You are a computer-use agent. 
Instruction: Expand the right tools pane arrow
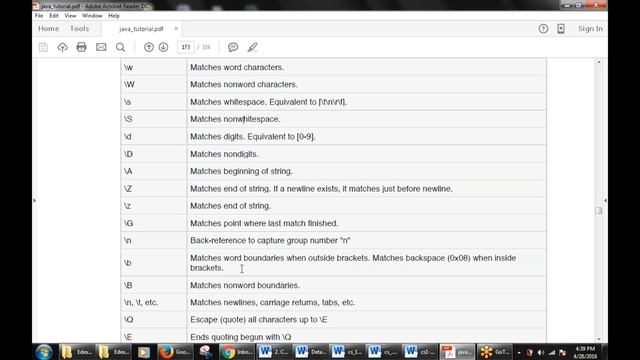coord(605,200)
